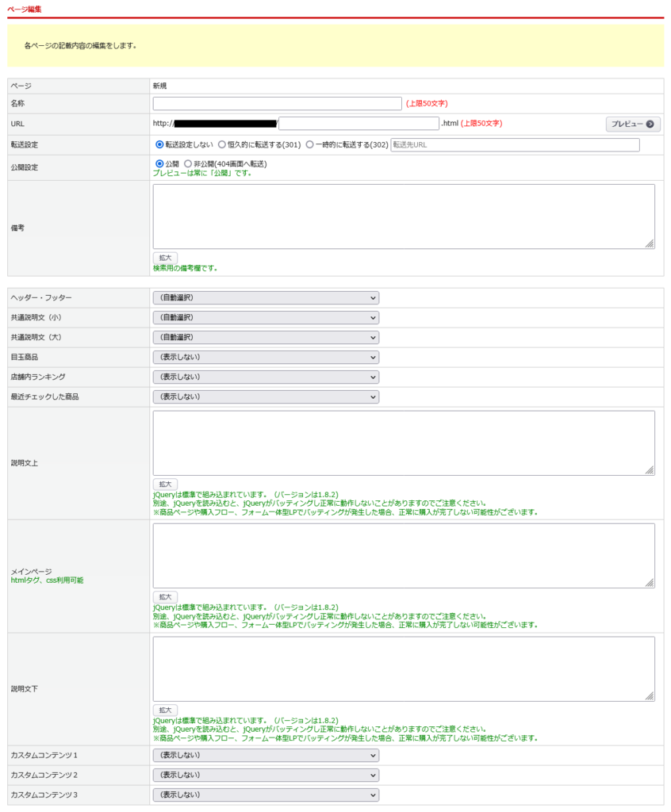The image size is (671, 812).
Task: Click 拡大 button under 備考 textarea
Action: click(x=165, y=258)
